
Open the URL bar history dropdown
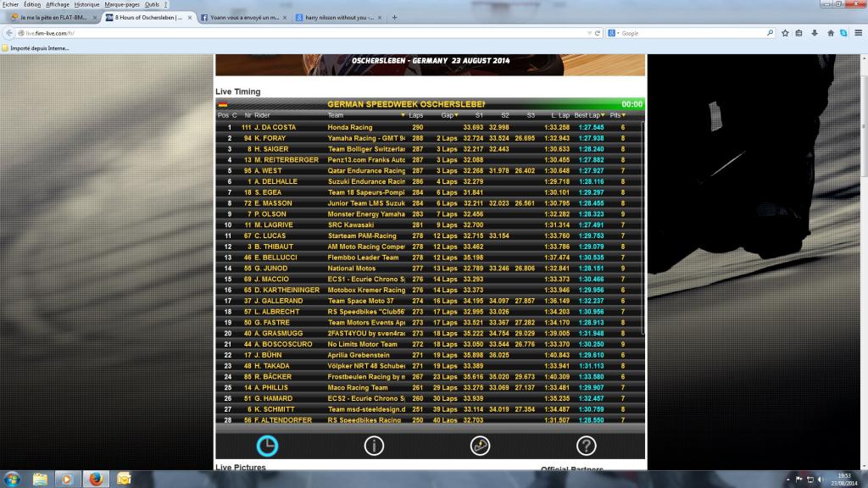tap(589, 33)
